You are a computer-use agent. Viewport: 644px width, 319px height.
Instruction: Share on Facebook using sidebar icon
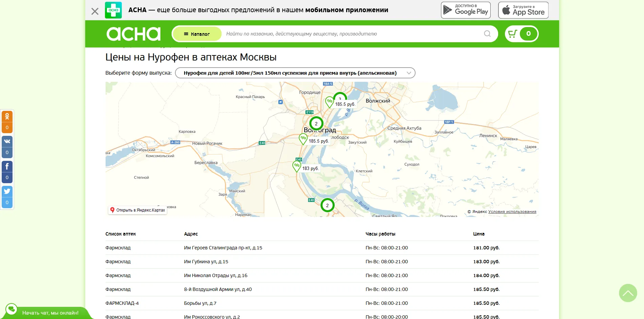click(7, 166)
